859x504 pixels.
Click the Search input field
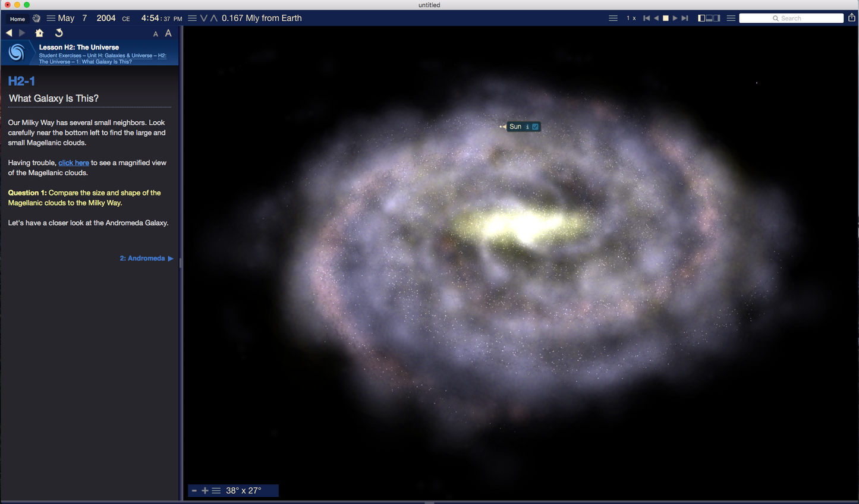791,18
